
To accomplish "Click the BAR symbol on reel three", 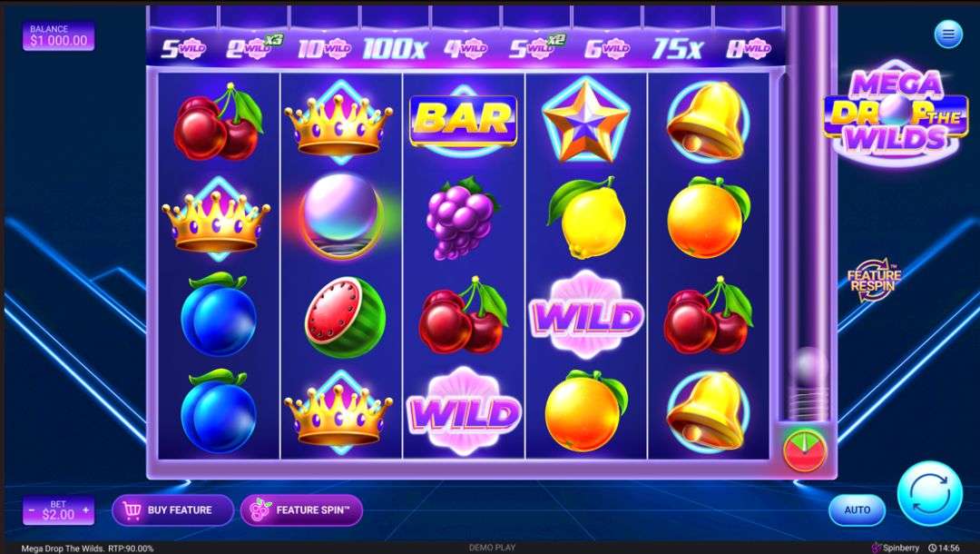I will pyautogui.click(x=463, y=119).
